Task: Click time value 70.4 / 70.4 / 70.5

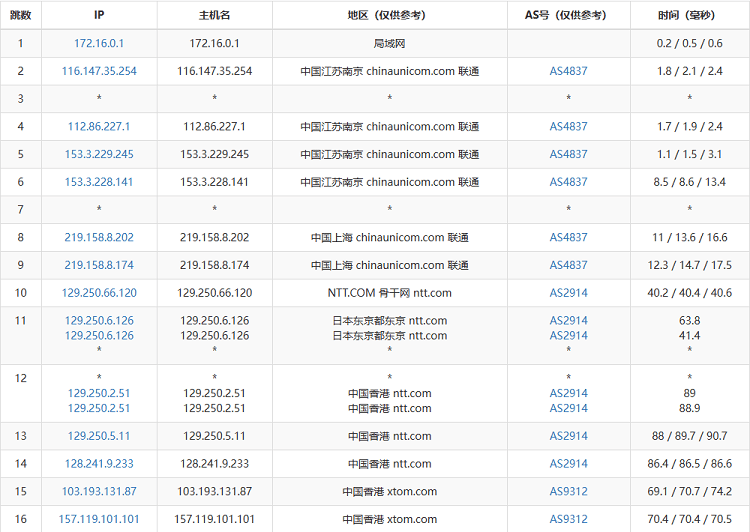Action: (x=689, y=520)
